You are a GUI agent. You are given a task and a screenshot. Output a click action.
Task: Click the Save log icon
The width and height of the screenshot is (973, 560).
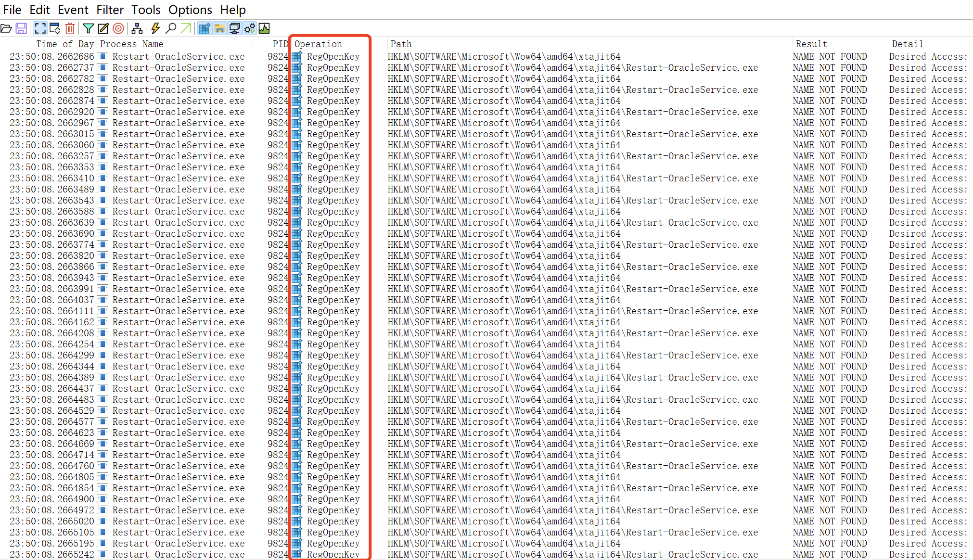click(x=21, y=29)
